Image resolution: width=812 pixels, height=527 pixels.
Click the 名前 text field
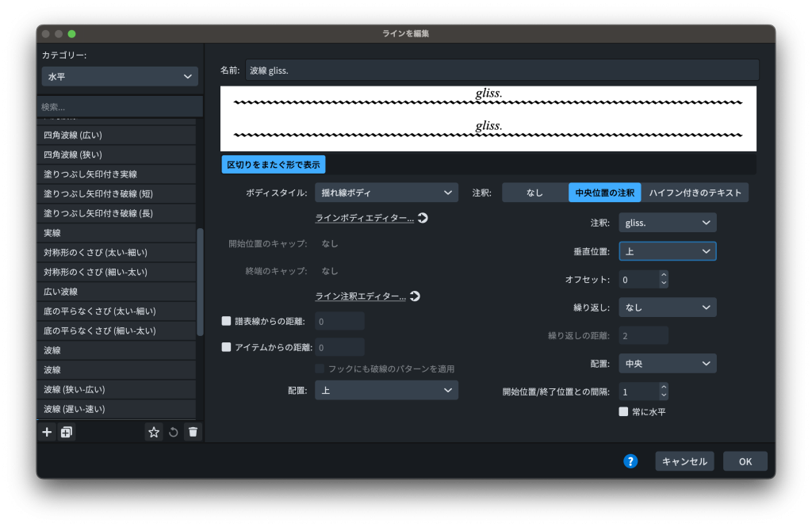coord(501,70)
